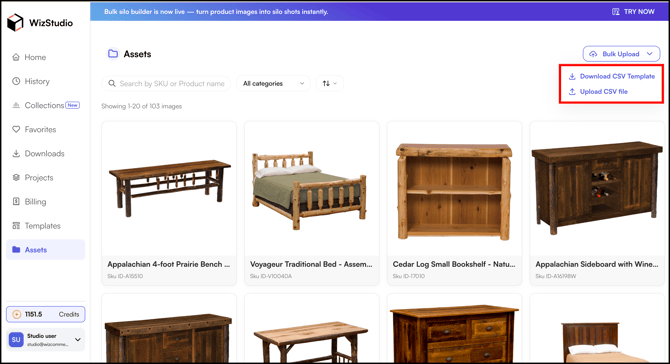Click the Collections icon in the sidebar
The width and height of the screenshot is (670, 364).
pos(16,105)
